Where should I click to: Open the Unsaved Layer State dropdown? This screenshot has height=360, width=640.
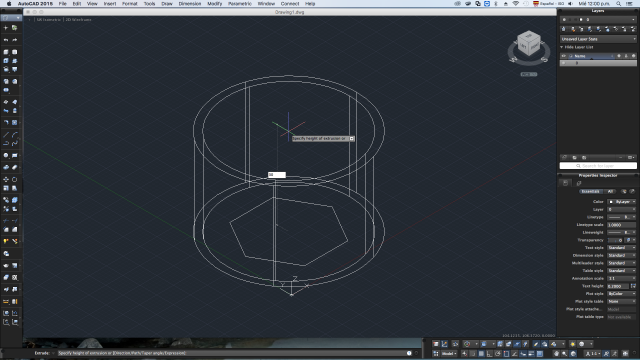(598, 39)
